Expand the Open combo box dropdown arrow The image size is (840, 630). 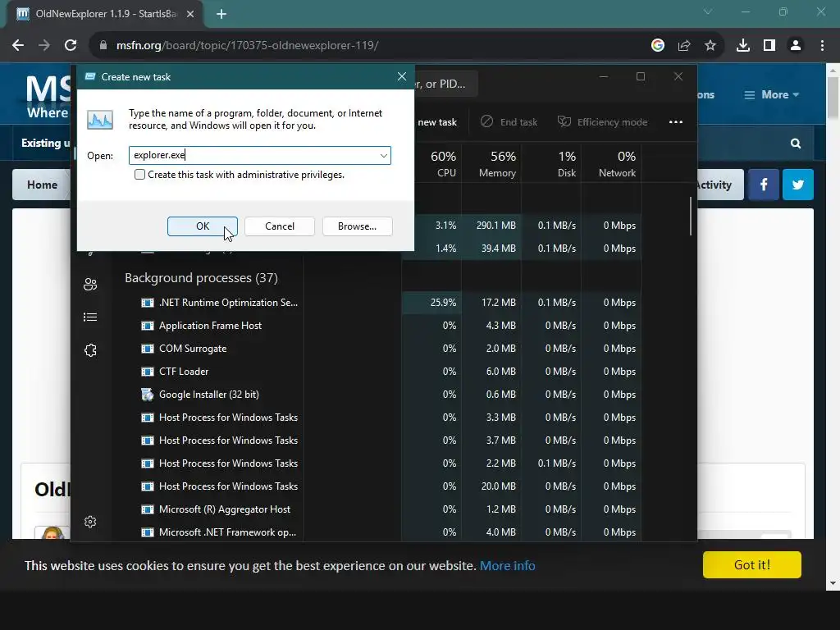[384, 155]
